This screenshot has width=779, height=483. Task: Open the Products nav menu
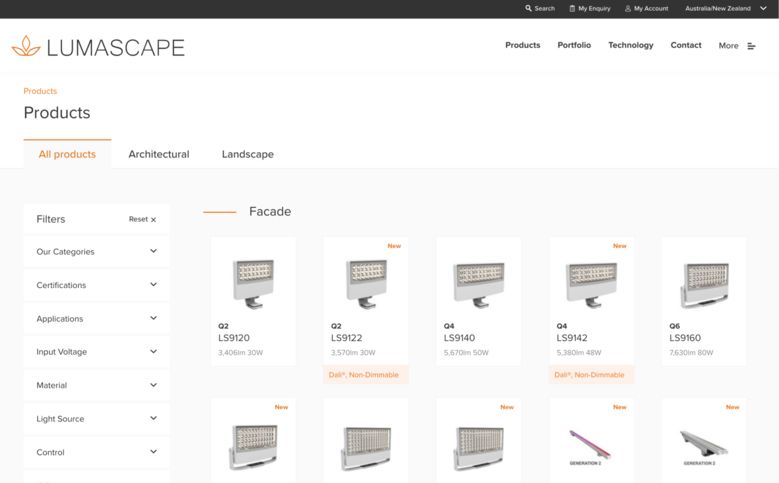523,45
